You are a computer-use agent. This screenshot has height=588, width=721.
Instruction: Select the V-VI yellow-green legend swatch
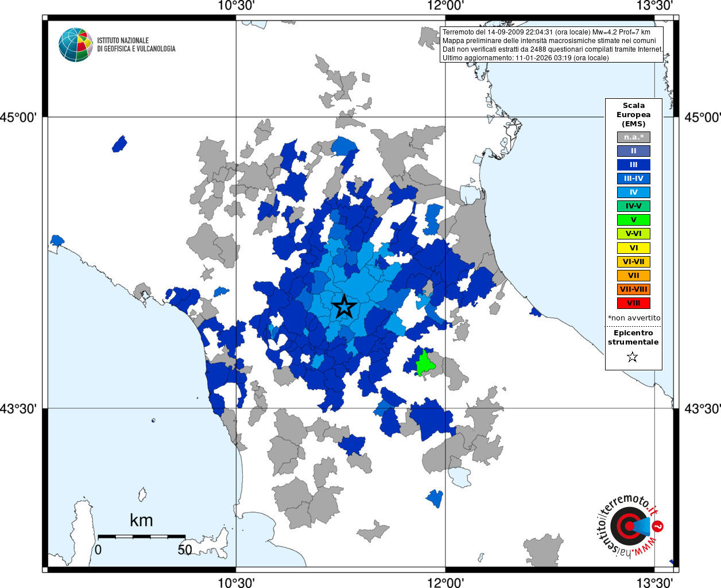tap(634, 234)
